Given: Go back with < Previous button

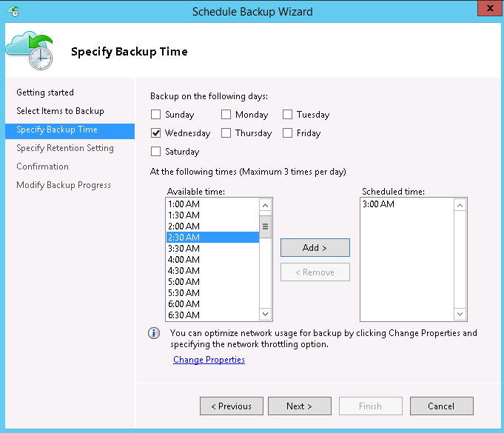Looking at the screenshot, I should tap(232, 406).
